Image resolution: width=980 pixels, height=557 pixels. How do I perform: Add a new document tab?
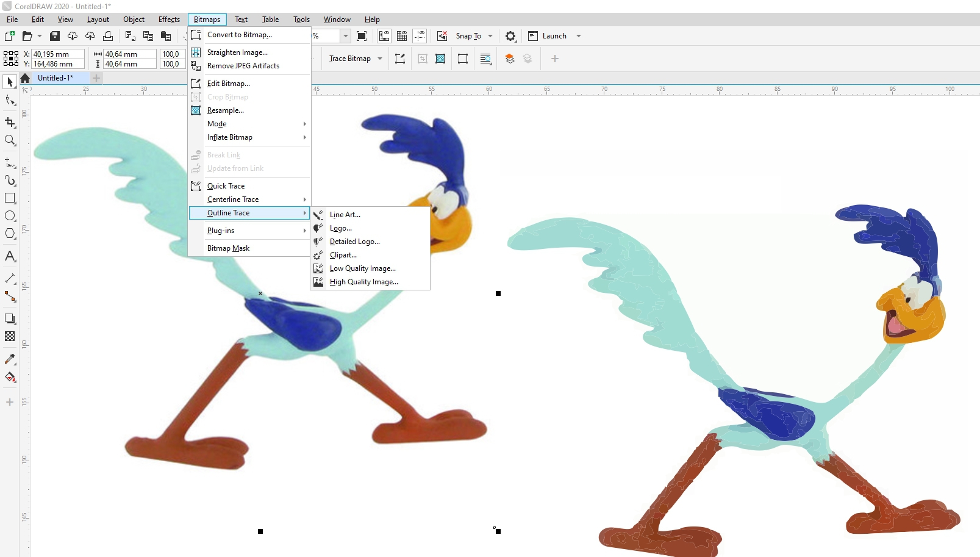click(x=96, y=78)
